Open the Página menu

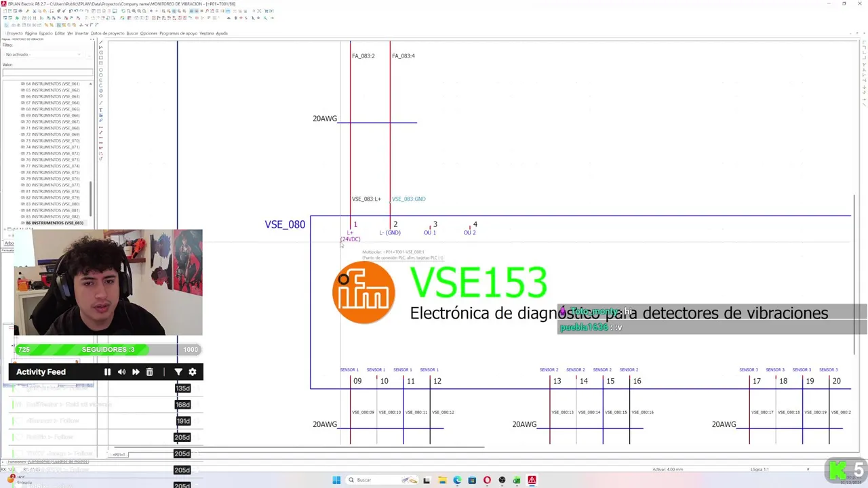tap(31, 33)
